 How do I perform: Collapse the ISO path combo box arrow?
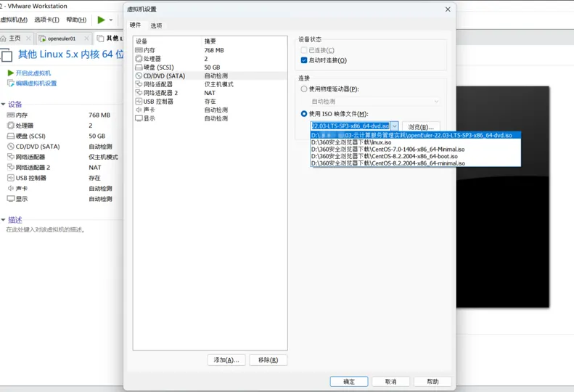point(394,126)
